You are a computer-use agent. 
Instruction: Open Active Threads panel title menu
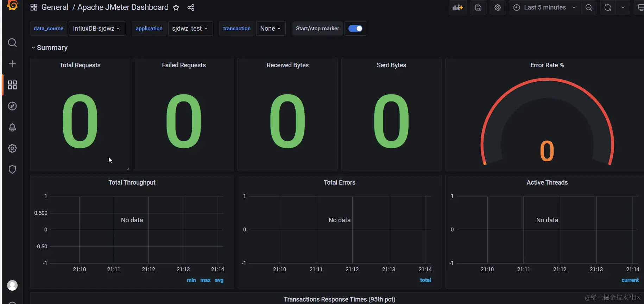547,182
